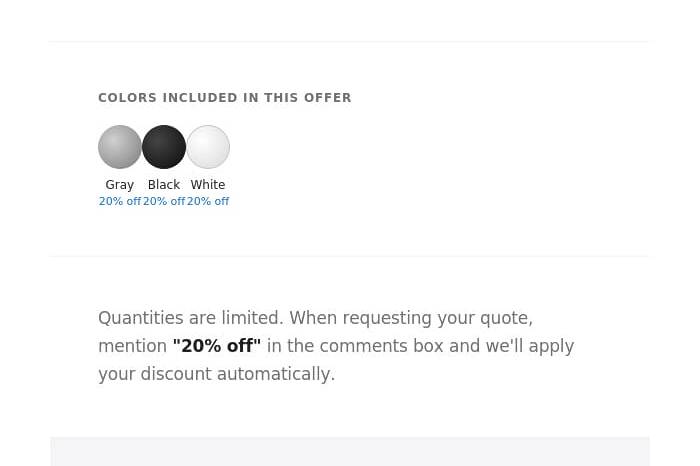Click the divider line above the colors heading
The height and width of the screenshot is (466, 700).
pos(350,42)
